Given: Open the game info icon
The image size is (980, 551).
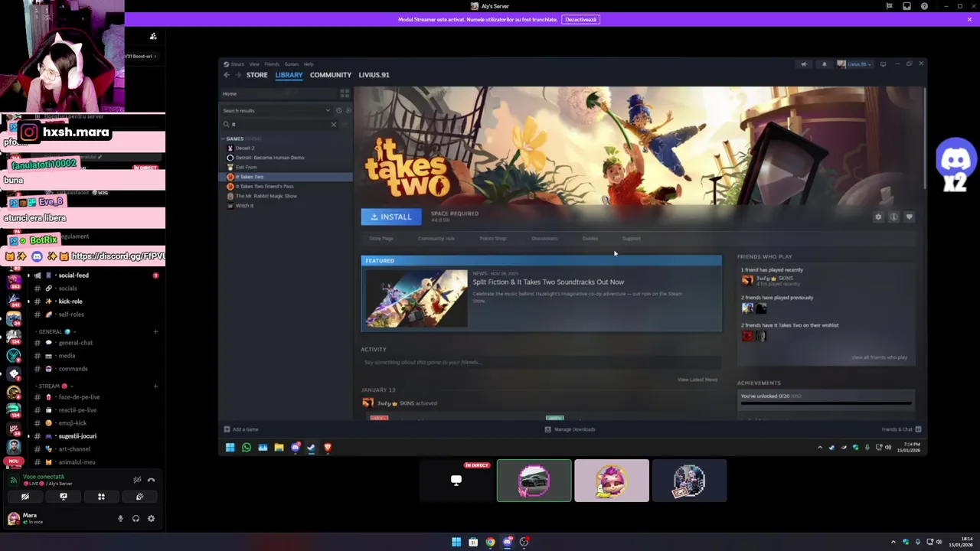Looking at the screenshot, I should [893, 217].
